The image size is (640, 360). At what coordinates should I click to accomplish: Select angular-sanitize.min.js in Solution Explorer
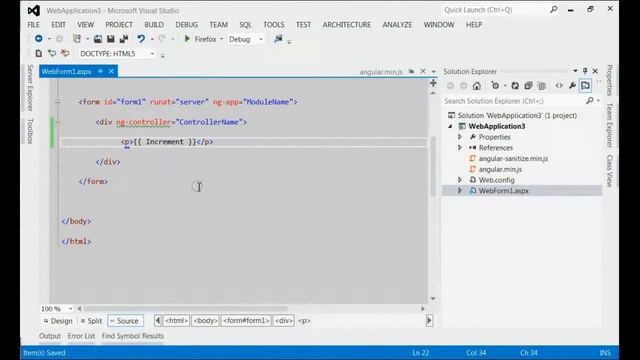513,158
